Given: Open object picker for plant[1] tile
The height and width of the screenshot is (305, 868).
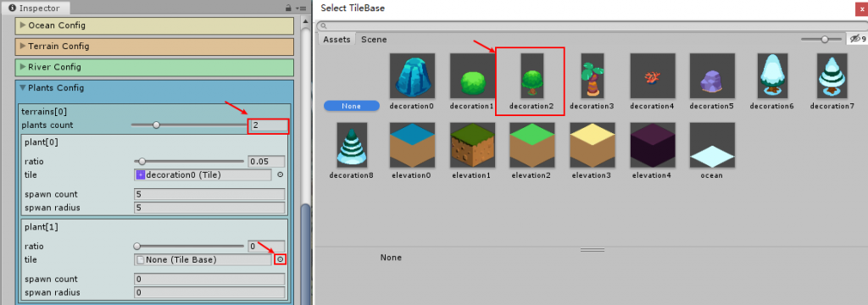Looking at the screenshot, I should point(280,259).
